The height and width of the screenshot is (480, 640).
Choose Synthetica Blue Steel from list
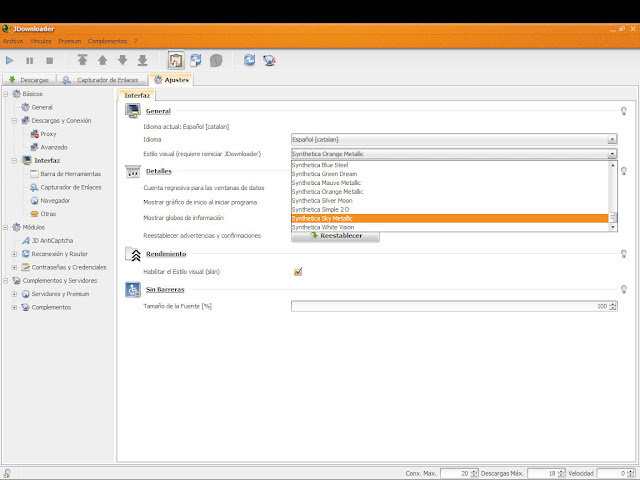[x=449, y=165]
